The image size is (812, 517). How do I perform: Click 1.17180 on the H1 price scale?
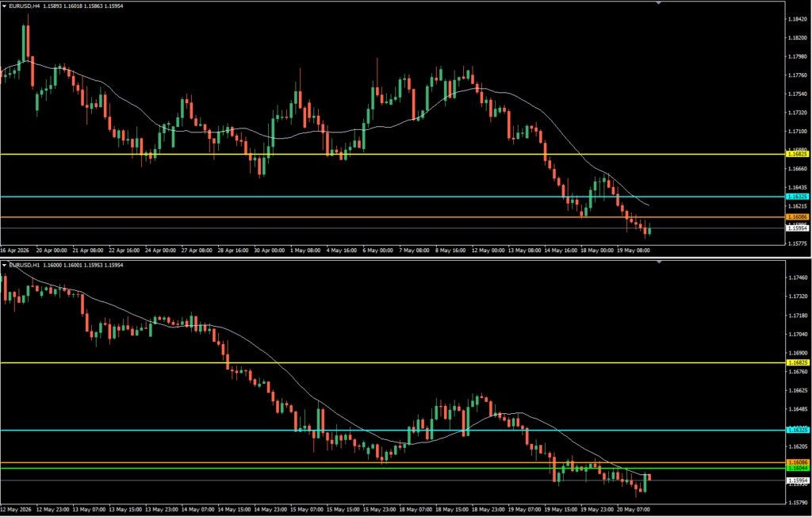pyautogui.click(x=799, y=315)
